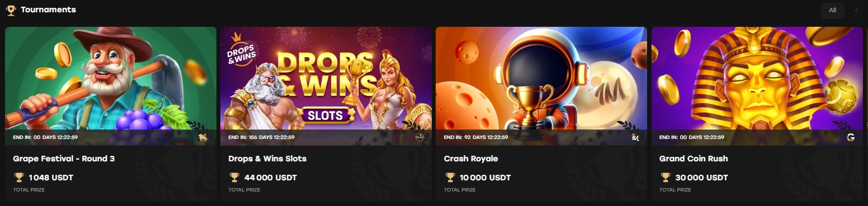The image size is (868, 206).
Task: Select the Drops & Wins Slots title
Action: [267, 159]
